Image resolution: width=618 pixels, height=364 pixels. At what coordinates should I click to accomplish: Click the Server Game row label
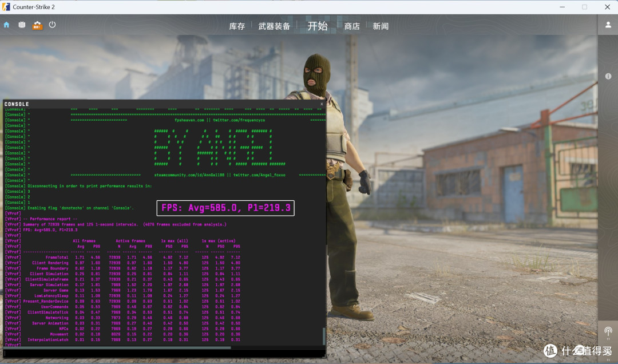[x=56, y=291]
